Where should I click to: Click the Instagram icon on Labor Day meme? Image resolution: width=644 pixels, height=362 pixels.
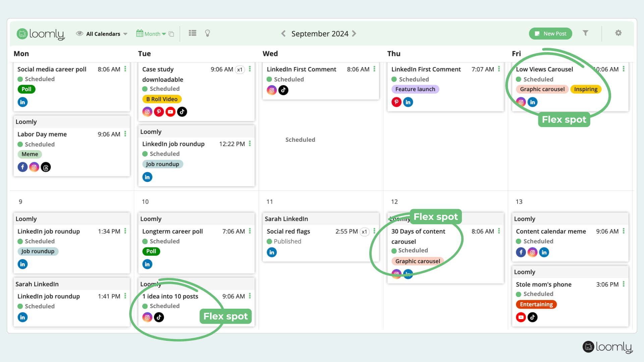(x=34, y=167)
